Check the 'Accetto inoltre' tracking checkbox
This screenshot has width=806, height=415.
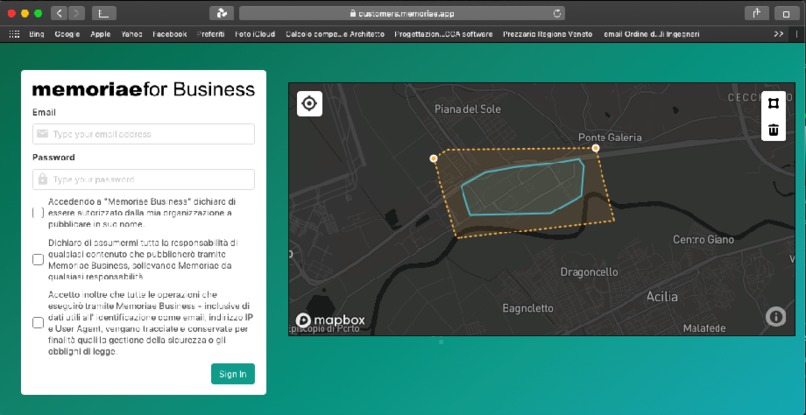pyautogui.click(x=38, y=322)
